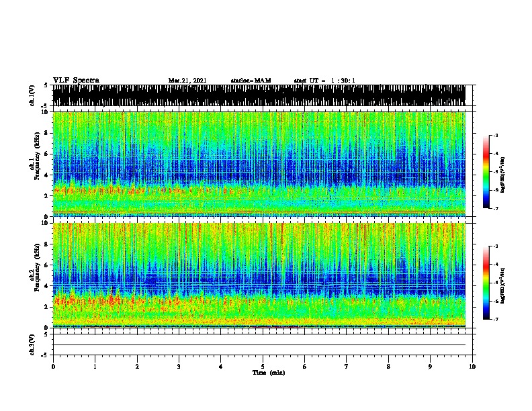This screenshot has height=411, width=532.
Task: Click time axis tick label "7"
Action: tap(347, 367)
